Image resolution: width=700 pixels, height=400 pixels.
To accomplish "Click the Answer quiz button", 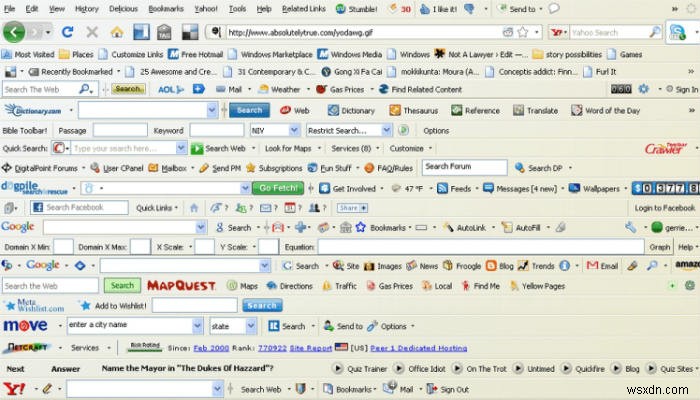I will tap(66, 369).
